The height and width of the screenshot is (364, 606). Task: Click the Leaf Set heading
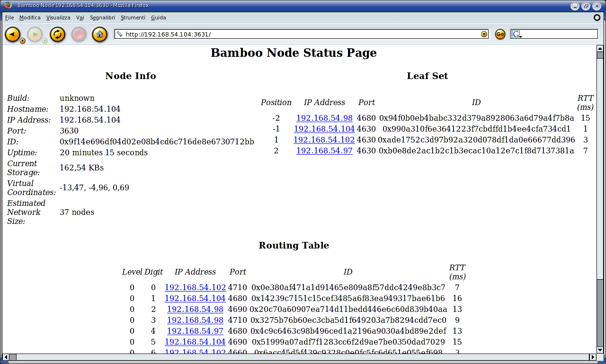[x=427, y=76]
